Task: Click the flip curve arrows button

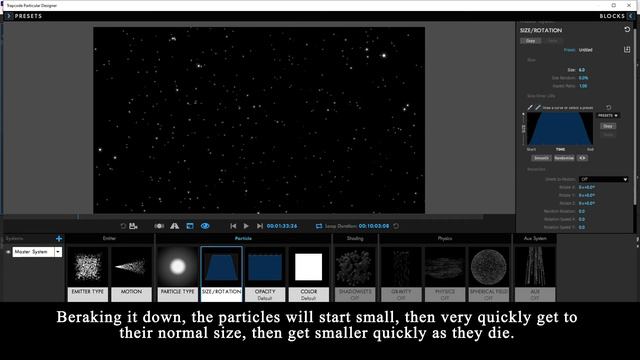Action: [x=582, y=158]
